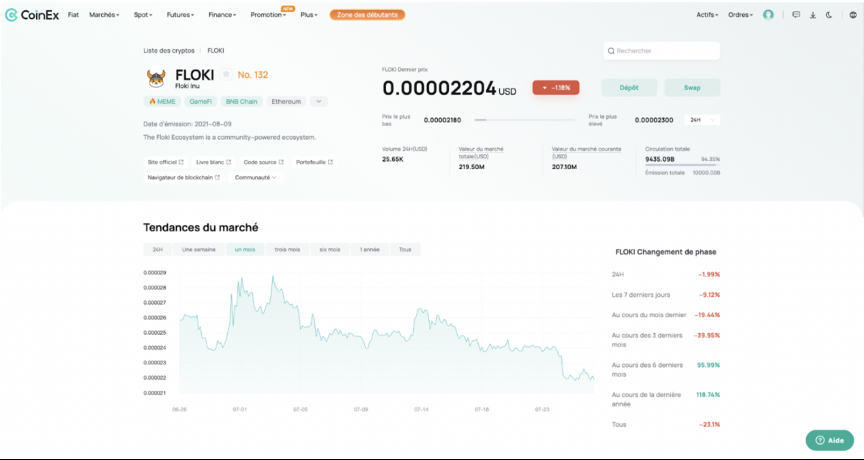Open the Fiat menu
This screenshot has width=864, height=460.
coord(73,15)
